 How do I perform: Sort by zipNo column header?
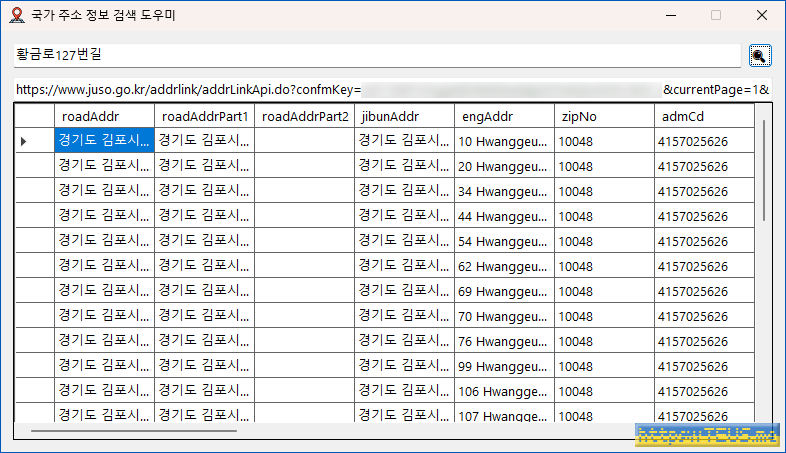[x=604, y=116]
